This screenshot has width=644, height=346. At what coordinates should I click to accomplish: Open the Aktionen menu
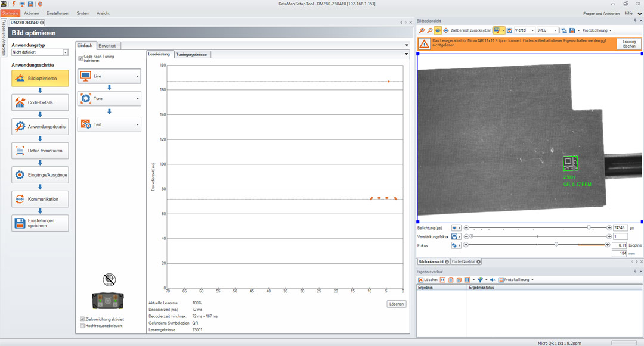[x=31, y=13]
